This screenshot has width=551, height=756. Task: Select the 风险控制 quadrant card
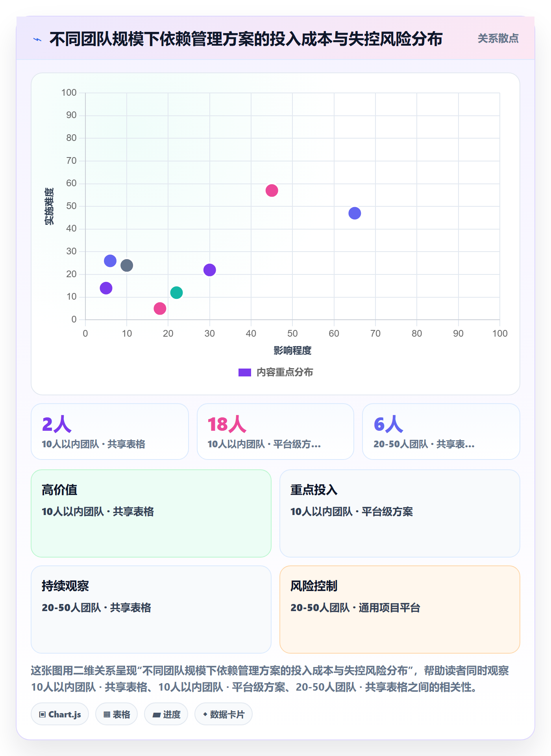coord(400,610)
